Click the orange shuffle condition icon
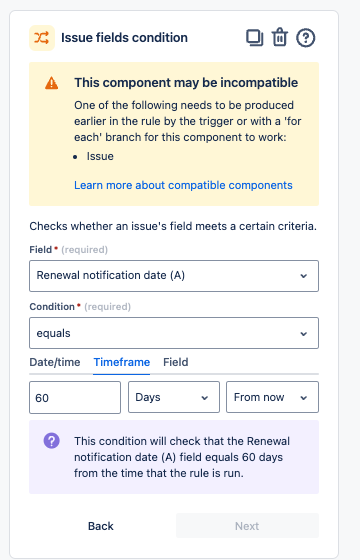The image size is (360, 560). pyautogui.click(x=42, y=38)
